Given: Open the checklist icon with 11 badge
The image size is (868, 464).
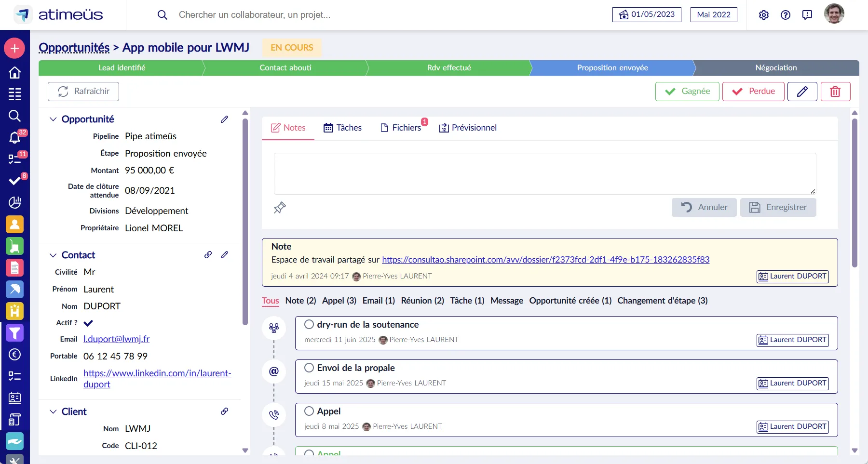Looking at the screenshot, I should point(14,159).
